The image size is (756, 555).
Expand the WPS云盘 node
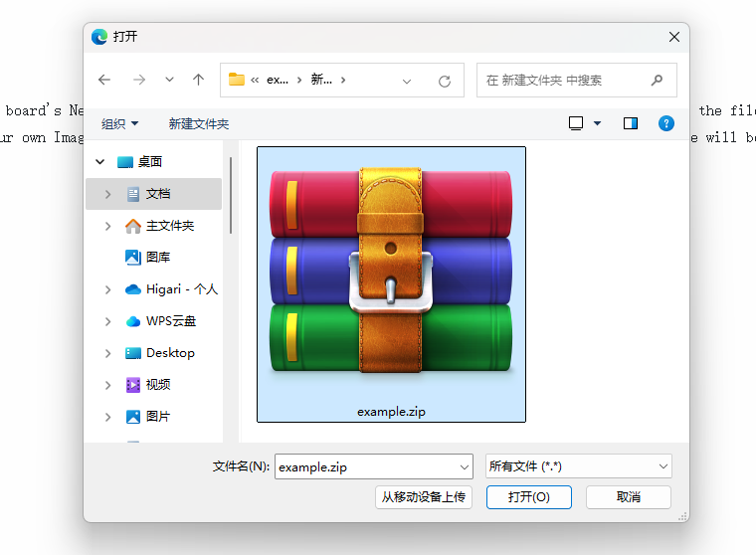point(108,321)
